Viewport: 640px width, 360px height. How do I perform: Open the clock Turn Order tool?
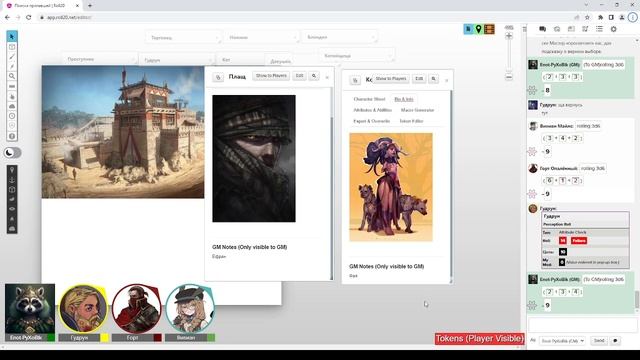[x=12, y=116]
